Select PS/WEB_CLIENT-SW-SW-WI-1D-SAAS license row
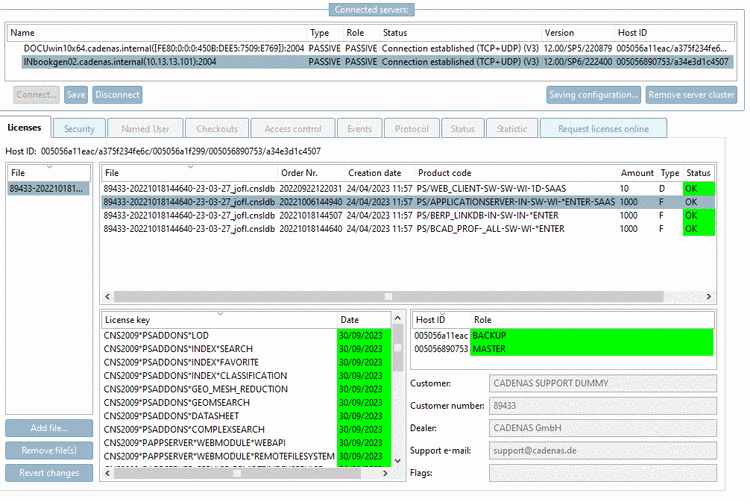Viewport: 750px width, 502px height. [x=408, y=188]
